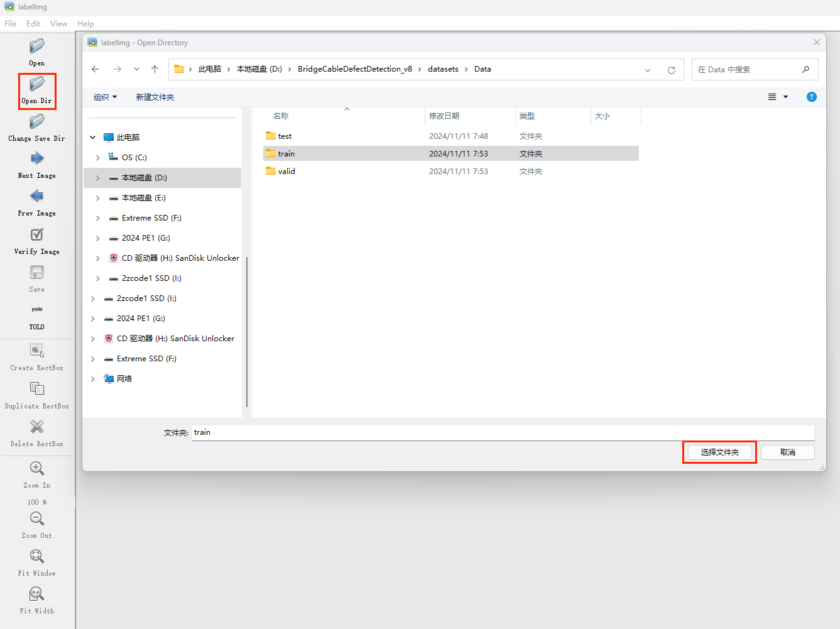The image size is (840, 629).
Task: Expand the OS (C:) drive tree node
Action: click(98, 158)
